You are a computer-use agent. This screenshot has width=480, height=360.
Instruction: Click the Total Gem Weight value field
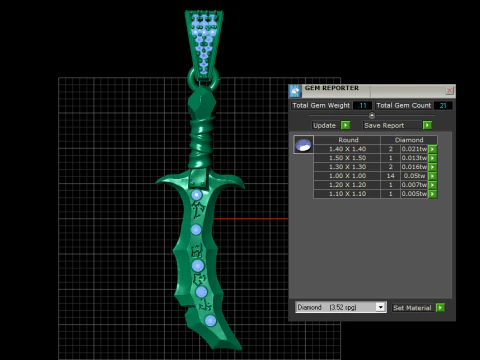coord(362,106)
